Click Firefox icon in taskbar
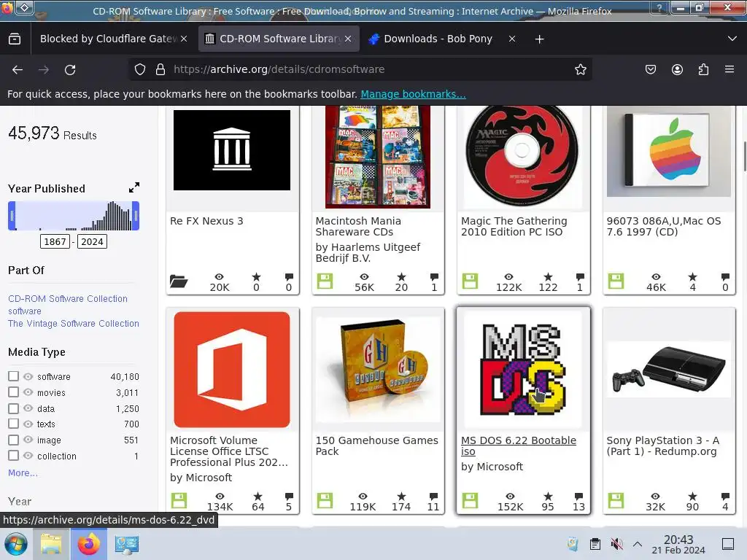 pyautogui.click(x=88, y=544)
